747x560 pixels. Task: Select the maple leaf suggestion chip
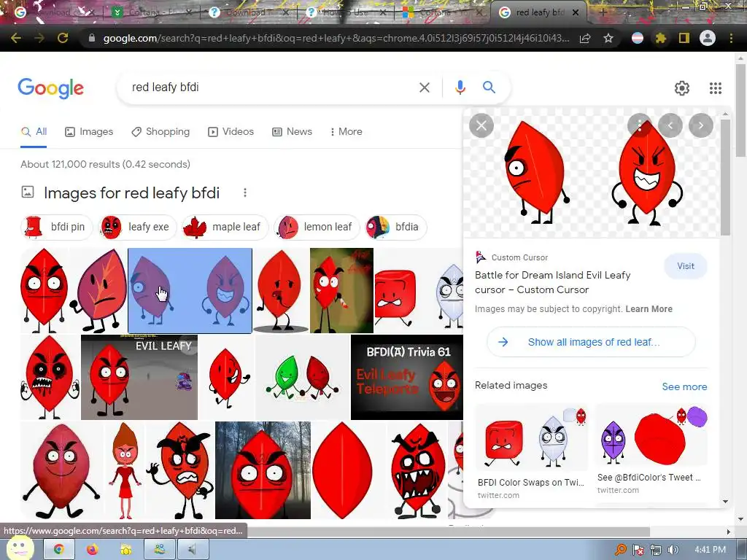[225, 227]
